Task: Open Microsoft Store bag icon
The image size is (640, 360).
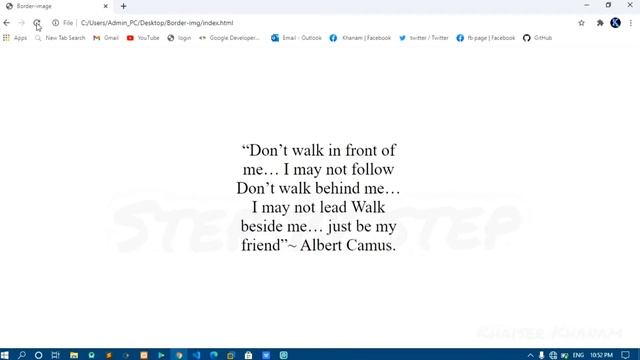Action: pos(248,355)
